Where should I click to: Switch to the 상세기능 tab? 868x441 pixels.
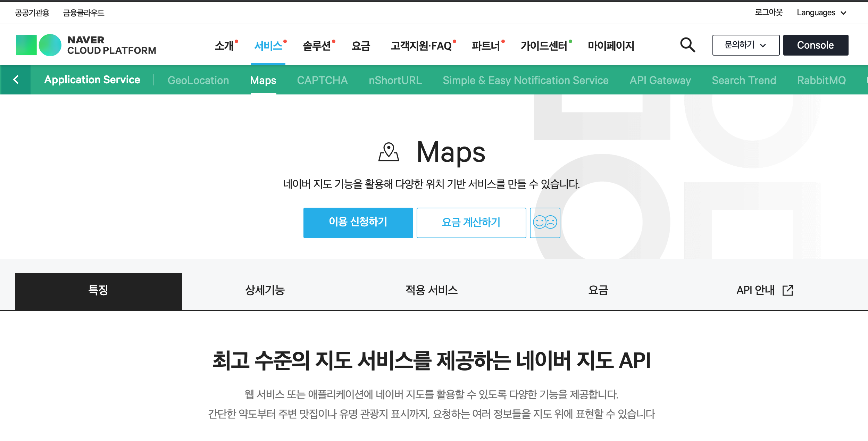pos(265,290)
